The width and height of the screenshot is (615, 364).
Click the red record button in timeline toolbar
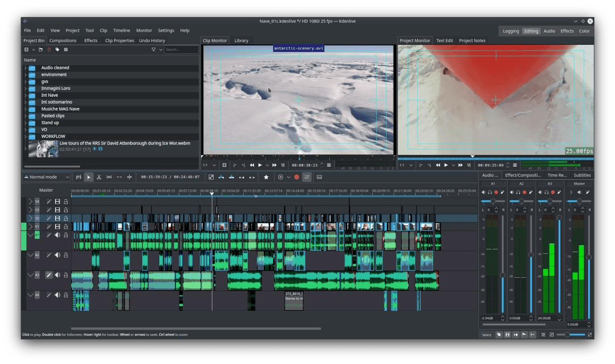pos(297,177)
